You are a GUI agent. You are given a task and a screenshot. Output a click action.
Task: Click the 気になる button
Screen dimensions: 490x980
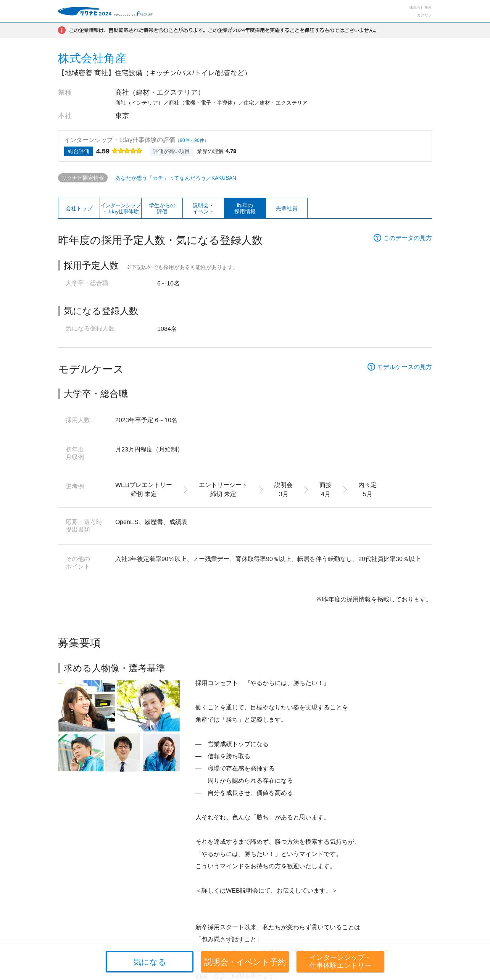(150, 962)
